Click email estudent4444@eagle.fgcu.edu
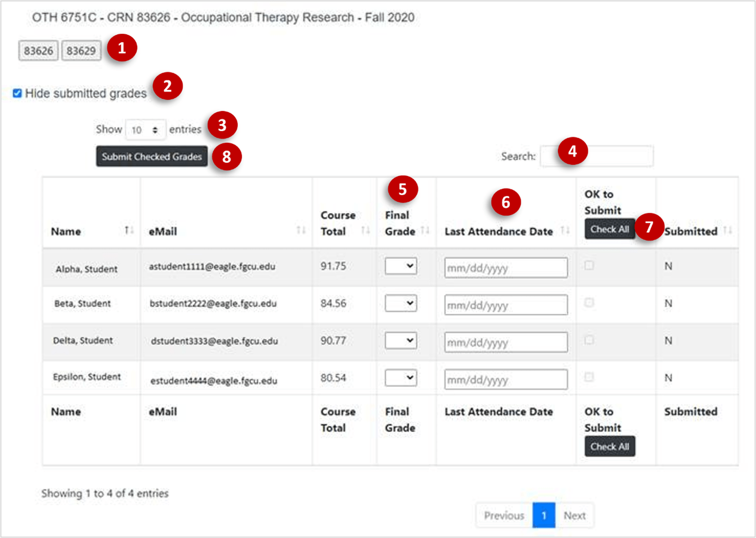Viewport: 756px width, 538px height. point(214,381)
